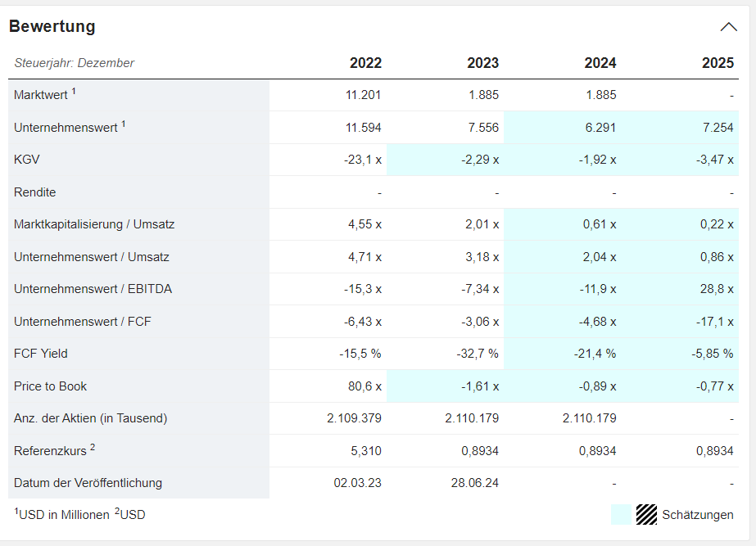Click the striped Schätzungen legend icon
The width and height of the screenshot is (756, 546).
coord(647,514)
